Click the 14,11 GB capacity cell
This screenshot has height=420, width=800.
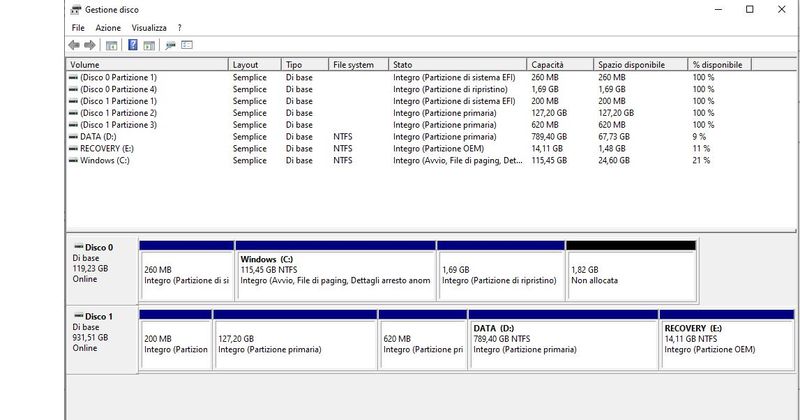[547, 149]
